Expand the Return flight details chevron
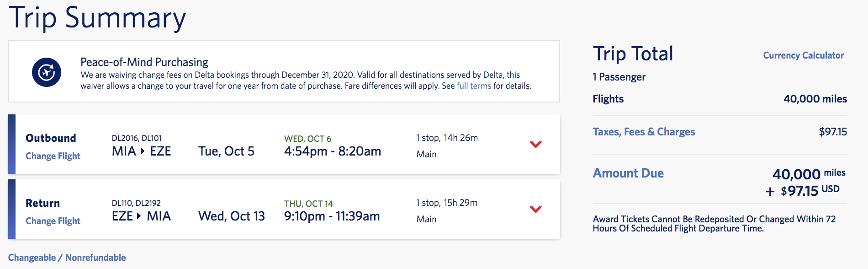The height and width of the screenshot is (269, 868). click(x=535, y=210)
